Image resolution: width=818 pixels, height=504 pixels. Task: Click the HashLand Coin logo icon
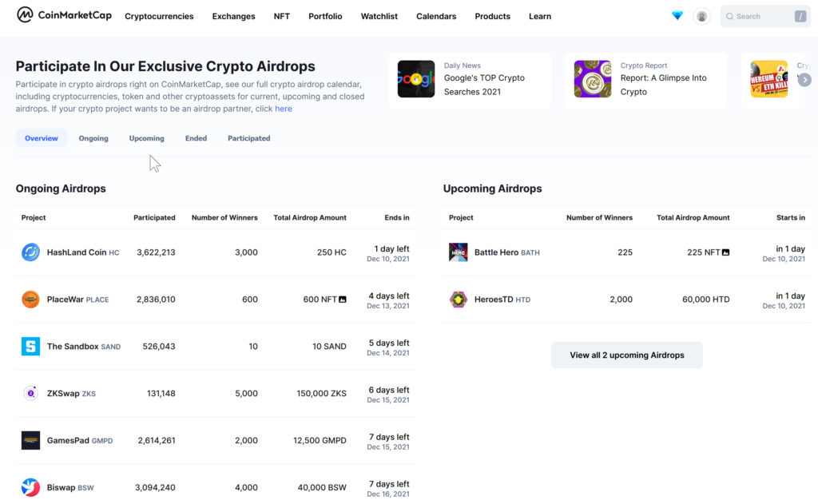tap(30, 252)
